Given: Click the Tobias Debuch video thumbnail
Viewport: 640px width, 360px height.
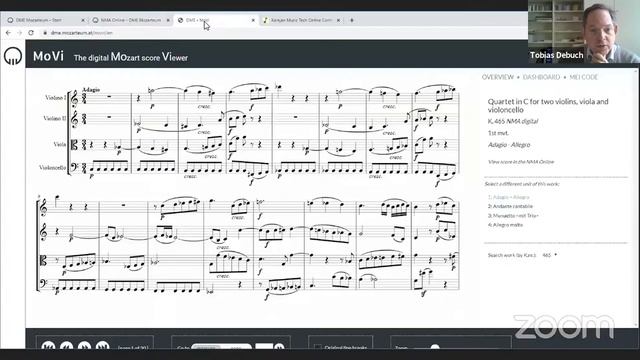Looking at the screenshot, I should 584,31.
